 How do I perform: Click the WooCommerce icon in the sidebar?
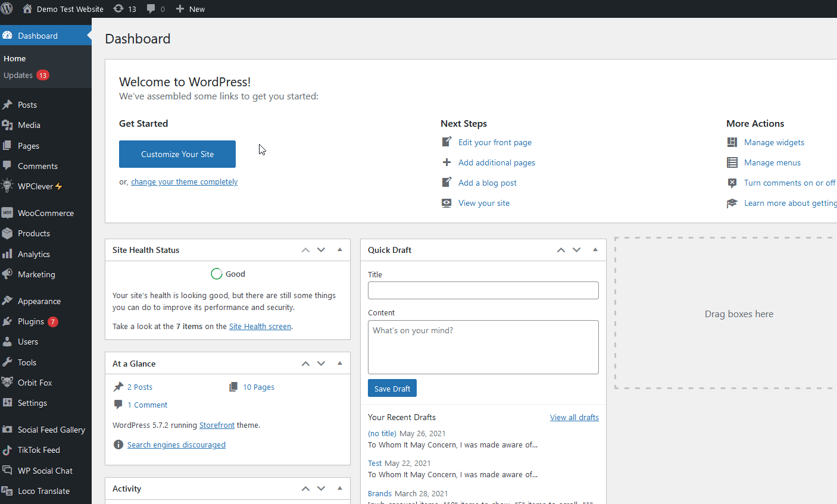pos(7,213)
